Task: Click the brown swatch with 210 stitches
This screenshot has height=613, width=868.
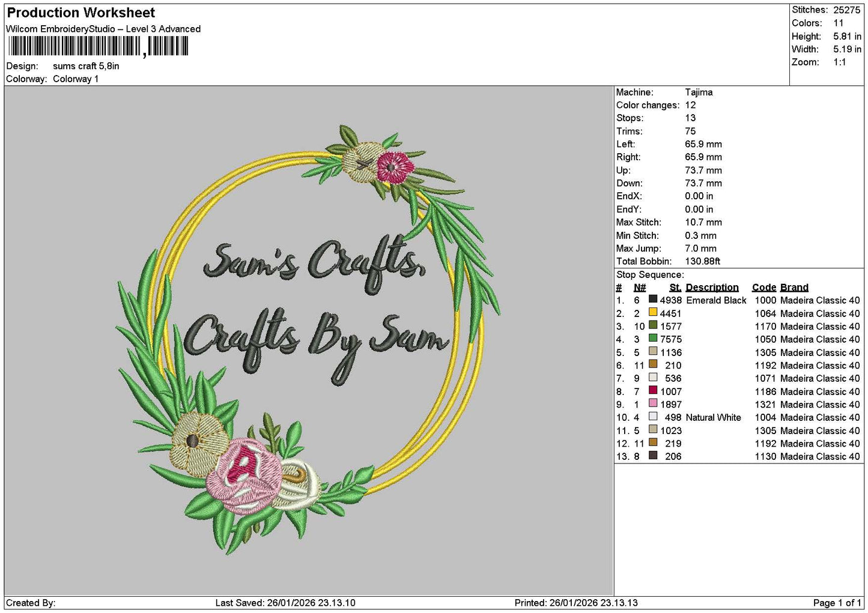Action: 653,364
